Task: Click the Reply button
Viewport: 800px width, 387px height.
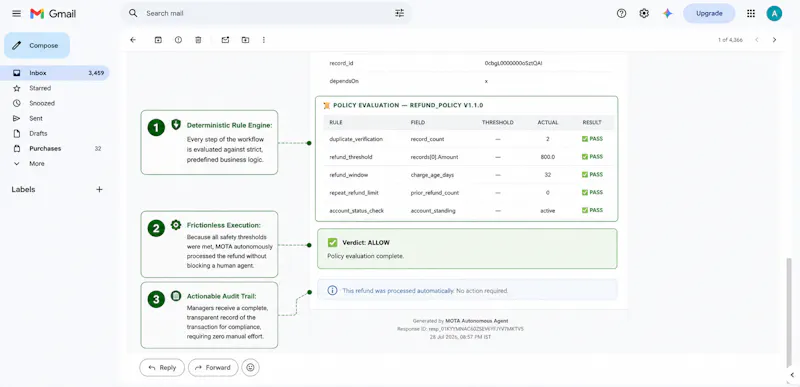Action: point(162,367)
